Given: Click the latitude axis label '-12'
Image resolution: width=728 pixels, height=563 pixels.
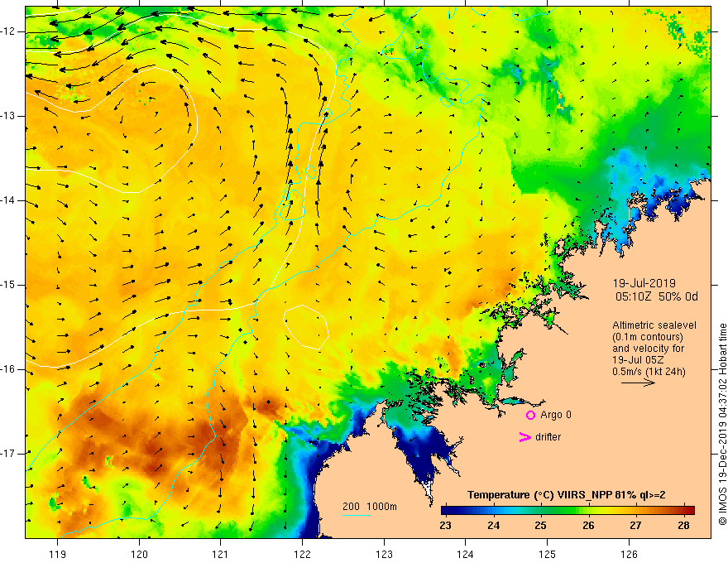Looking at the screenshot, I should [x=9, y=31].
